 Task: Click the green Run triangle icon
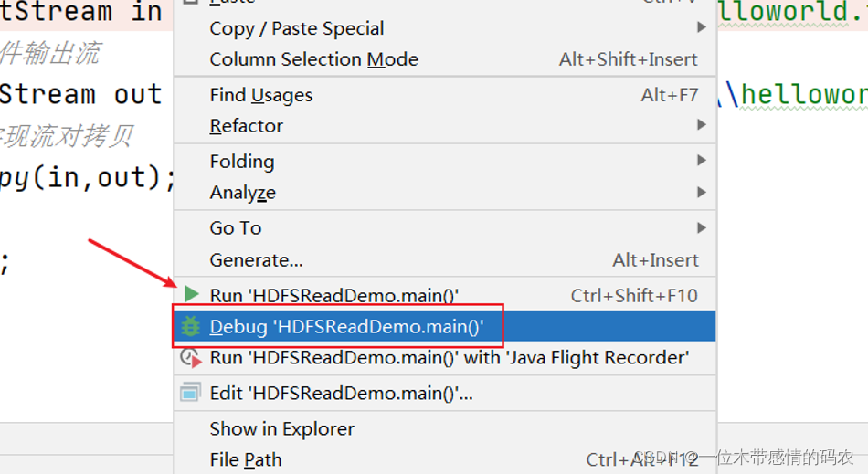pos(191,294)
